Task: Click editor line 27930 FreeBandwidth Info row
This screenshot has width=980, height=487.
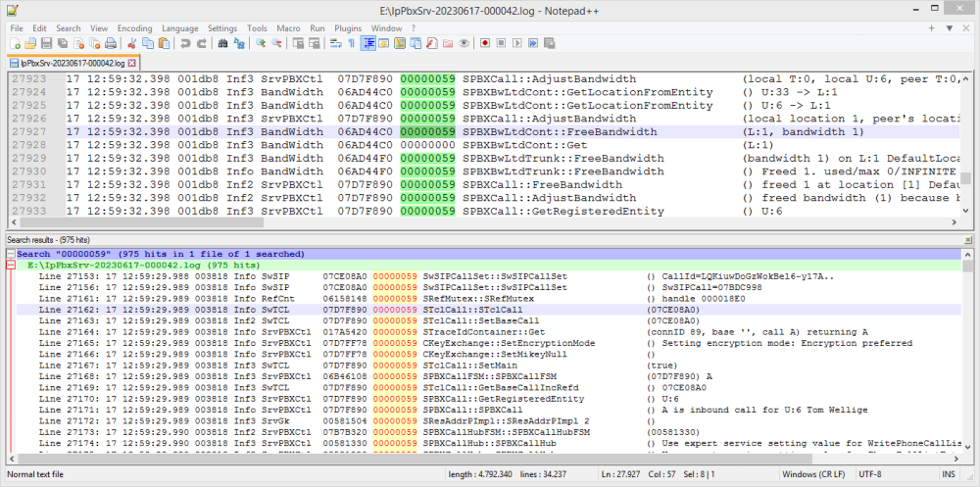Action: (x=513, y=171)
